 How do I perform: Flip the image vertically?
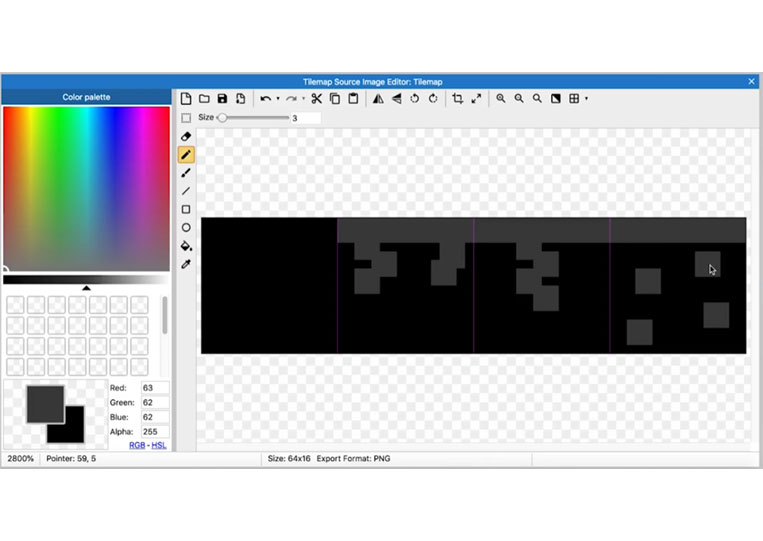tap(397, 99)
